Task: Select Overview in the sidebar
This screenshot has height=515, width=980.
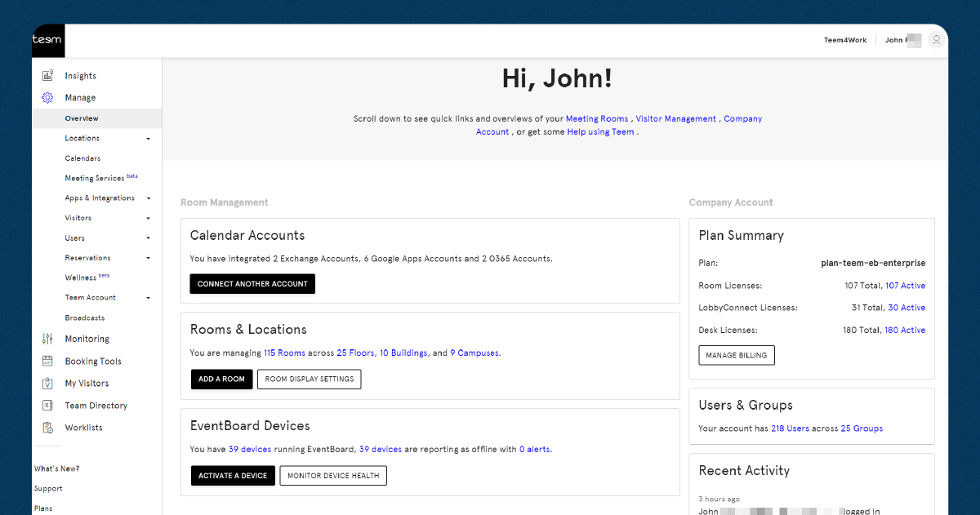Action: 97,118
